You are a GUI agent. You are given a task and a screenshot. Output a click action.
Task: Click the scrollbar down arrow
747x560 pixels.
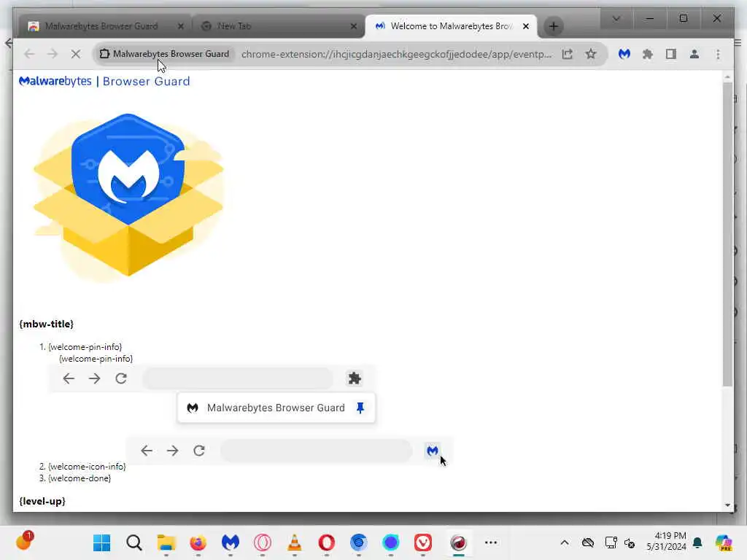(727, 505)
